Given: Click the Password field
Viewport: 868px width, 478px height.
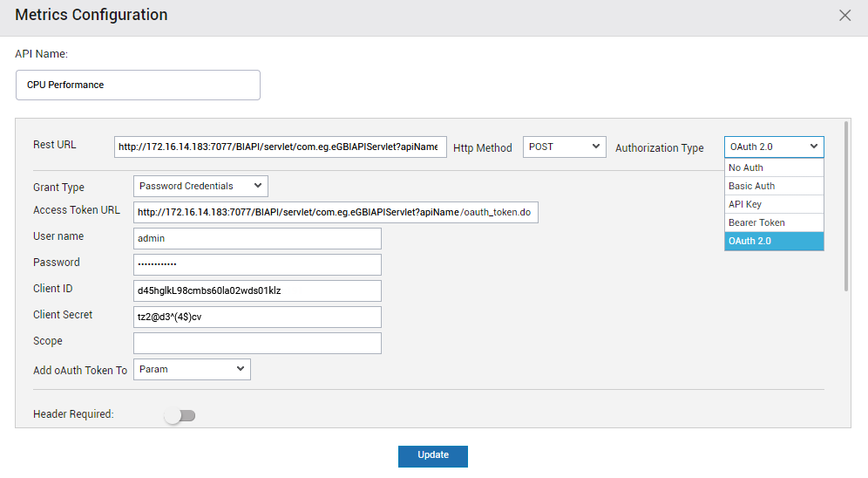Looking at the screenshot, I should (257, 264).
